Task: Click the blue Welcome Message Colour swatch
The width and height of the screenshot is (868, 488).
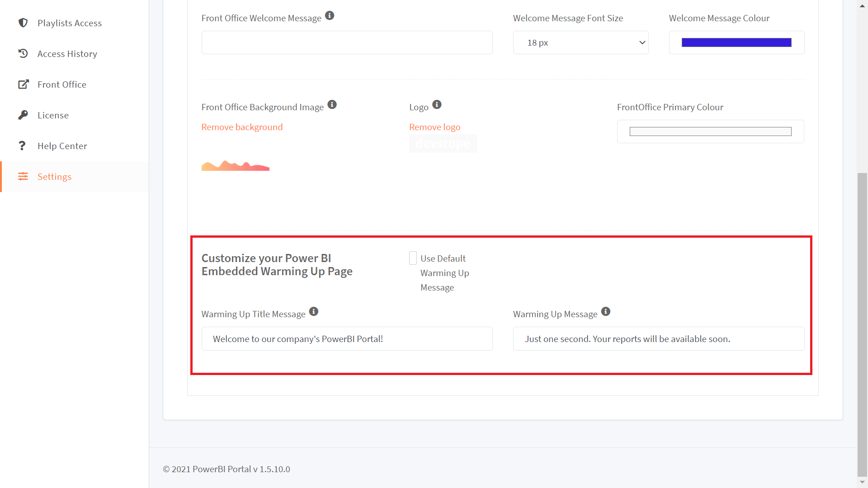Action: point(736,42)
